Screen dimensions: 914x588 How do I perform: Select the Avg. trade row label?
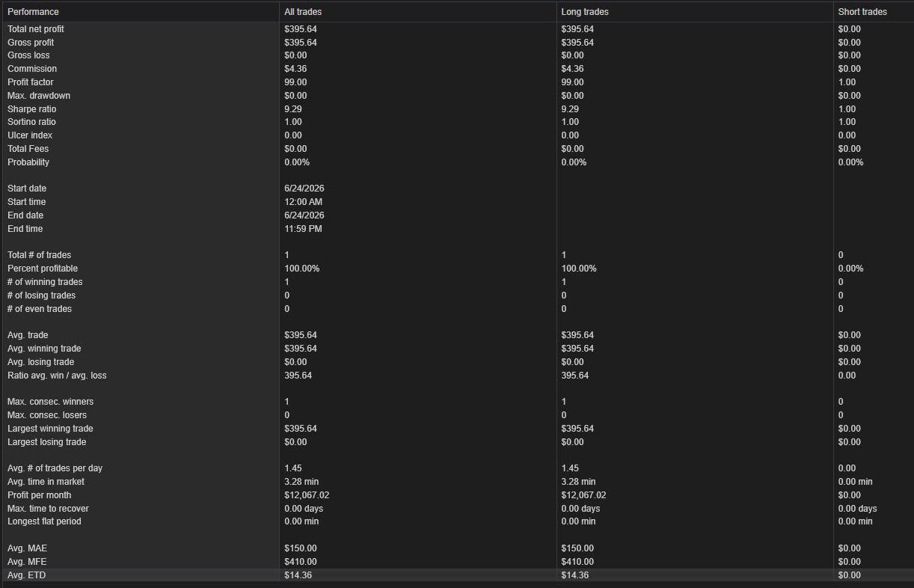28,335
